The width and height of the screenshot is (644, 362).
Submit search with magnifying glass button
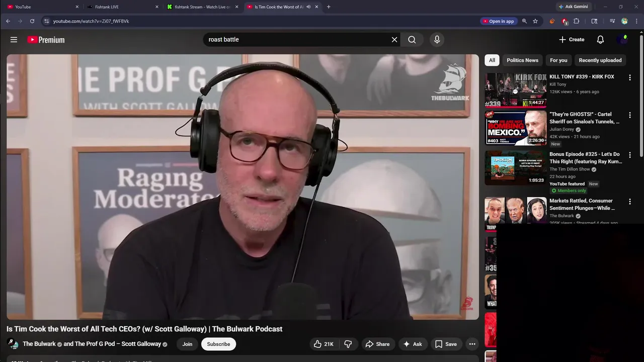click(412, 40)
